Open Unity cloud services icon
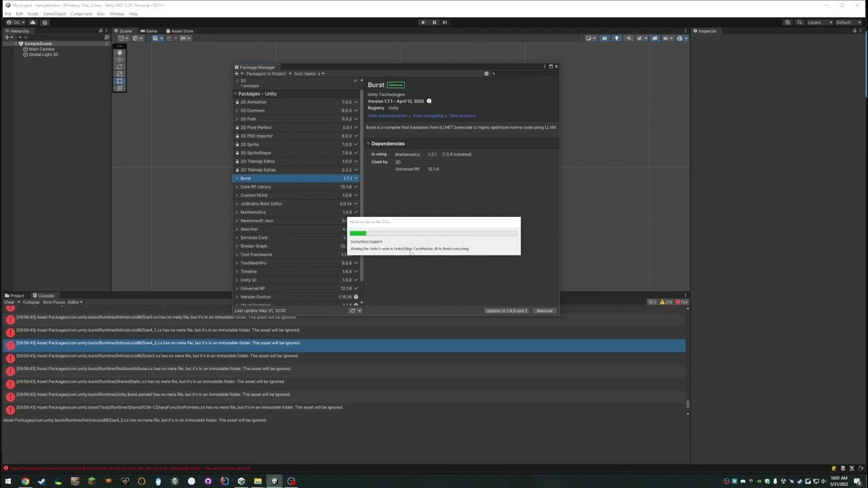 (33, 22)
